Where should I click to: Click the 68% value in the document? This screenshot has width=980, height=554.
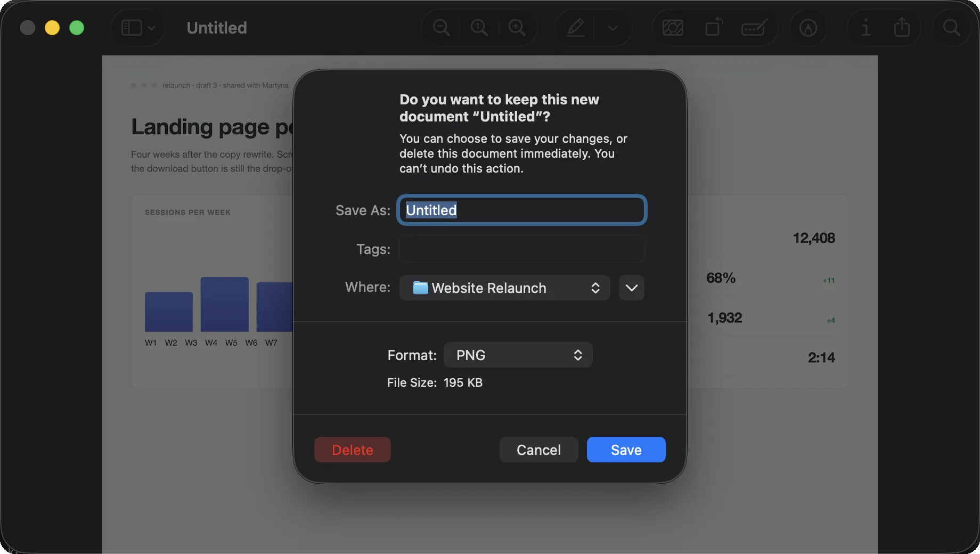[721, 278]
